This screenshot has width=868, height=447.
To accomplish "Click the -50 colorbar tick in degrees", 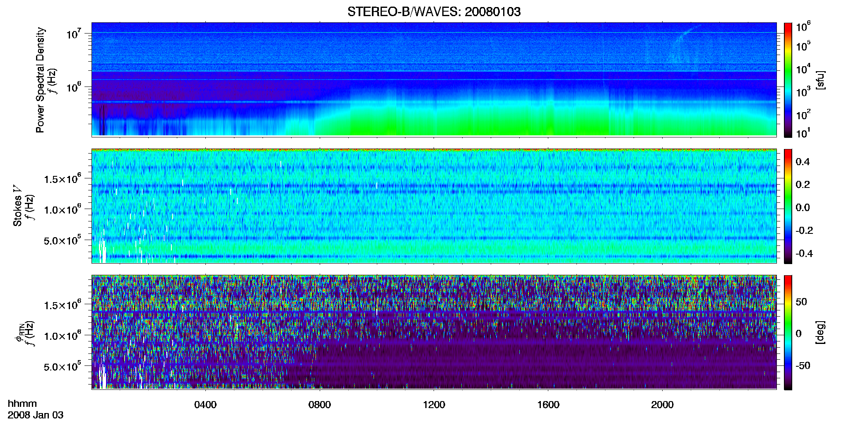I will click(x=803, y=366).
